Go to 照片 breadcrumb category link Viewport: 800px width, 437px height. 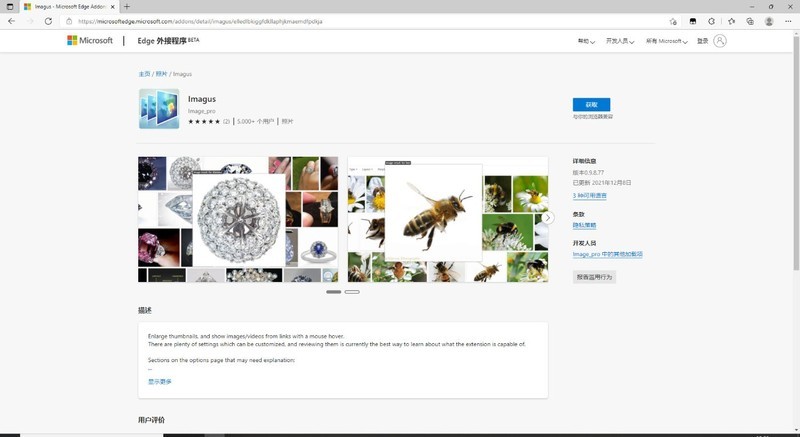[161, 74]
